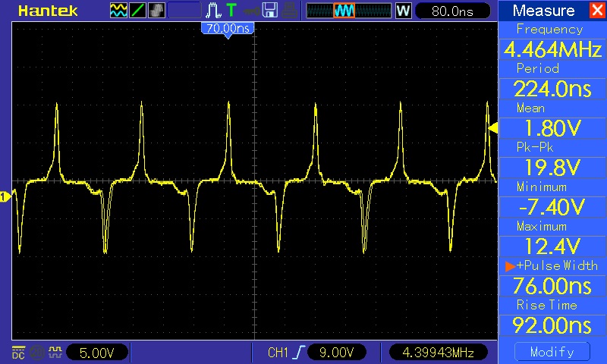Click the green T trigger status icon
This screenshot has height=364, width=607.
(x=231, y=10)
